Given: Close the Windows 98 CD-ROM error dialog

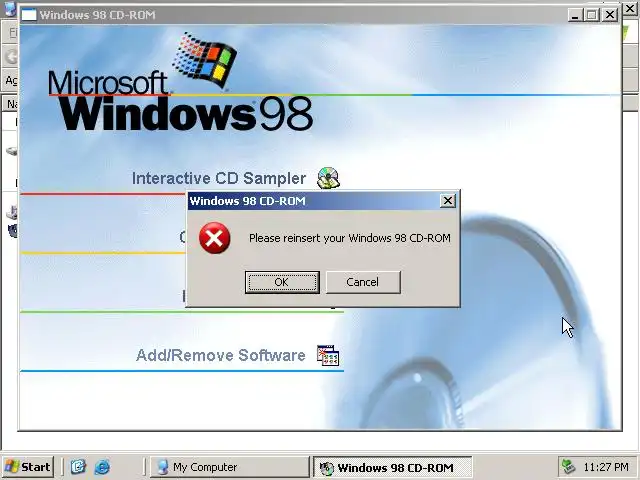Looking at the screenshot, I should pyautogui.click(x=448, y=201).
